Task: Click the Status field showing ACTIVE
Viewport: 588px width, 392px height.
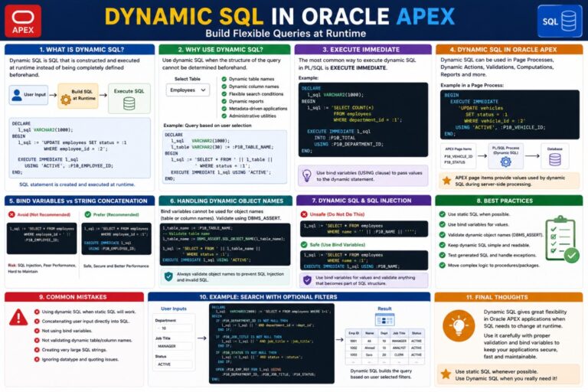Action: click(174, 364)
